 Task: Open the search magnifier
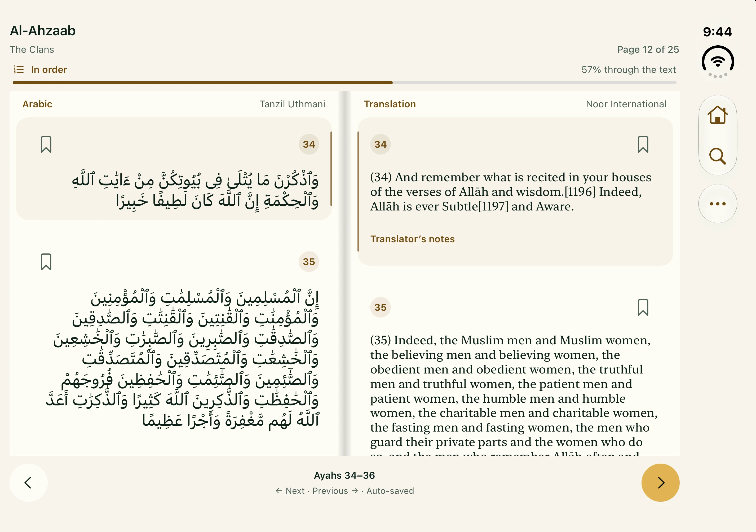pyautogui.click(x=718, y=156)
